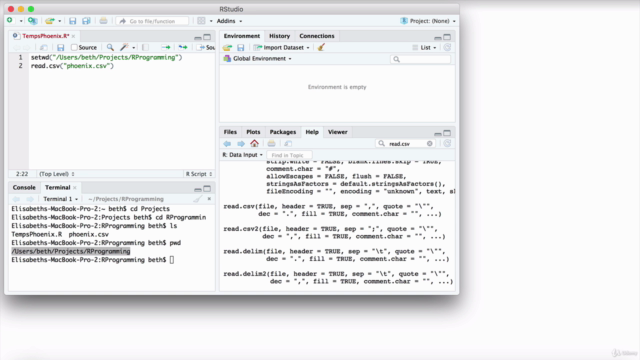Switch to the Plots tab

253,132
